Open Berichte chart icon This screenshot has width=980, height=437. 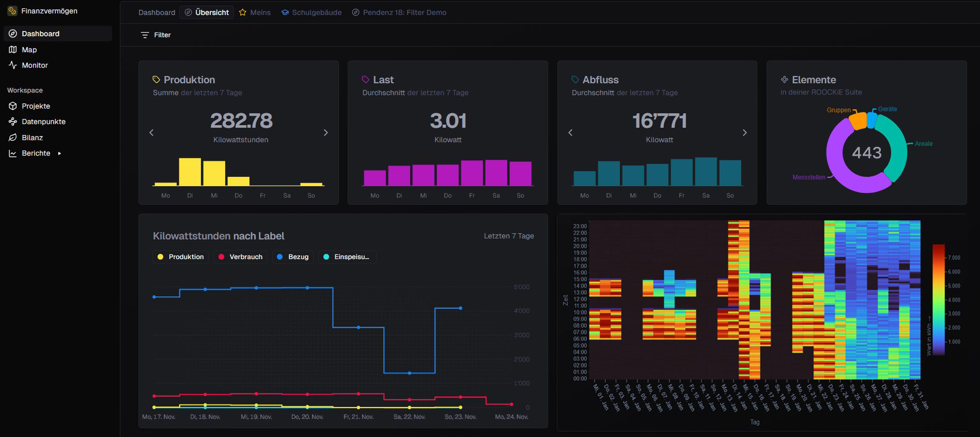[13, 153]
